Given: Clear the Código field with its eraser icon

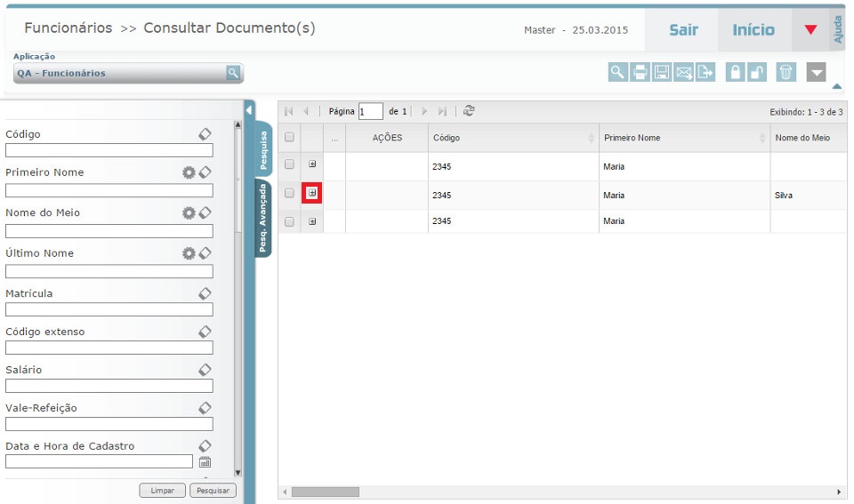Looking at the screenshot, I should click(x=205, y=134).
